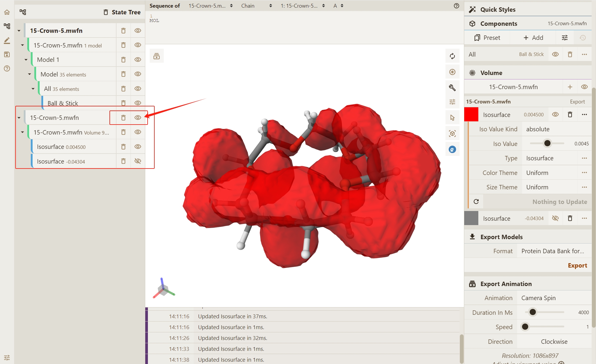Open the Export Models section header

[501, 237]
